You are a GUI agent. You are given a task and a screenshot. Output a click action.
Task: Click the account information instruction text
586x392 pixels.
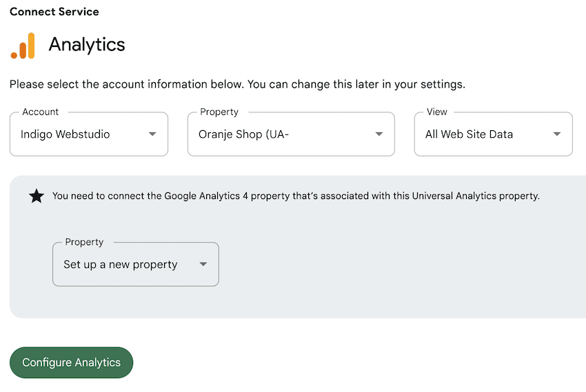click(x=237, y=84)
